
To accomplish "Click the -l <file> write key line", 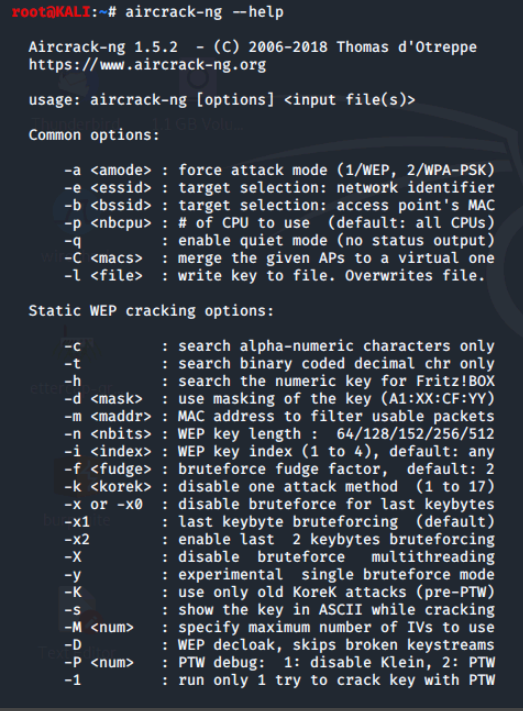I will (x=275, y=276).
